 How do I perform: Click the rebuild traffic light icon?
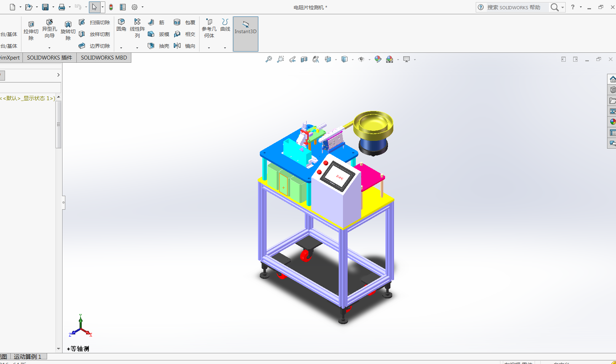tap(111, 7)
